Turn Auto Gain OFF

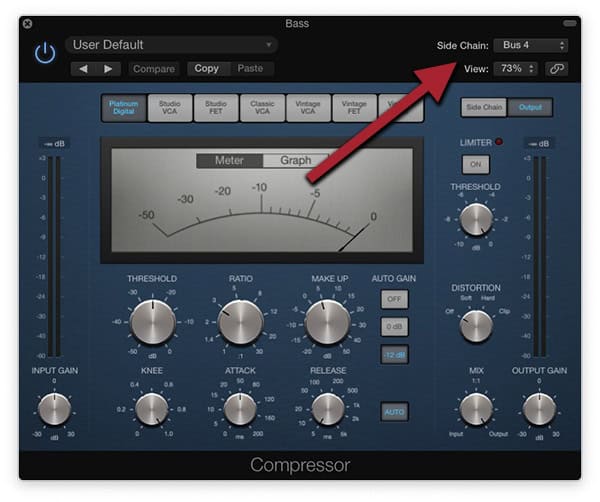click(x=393, y=299)
